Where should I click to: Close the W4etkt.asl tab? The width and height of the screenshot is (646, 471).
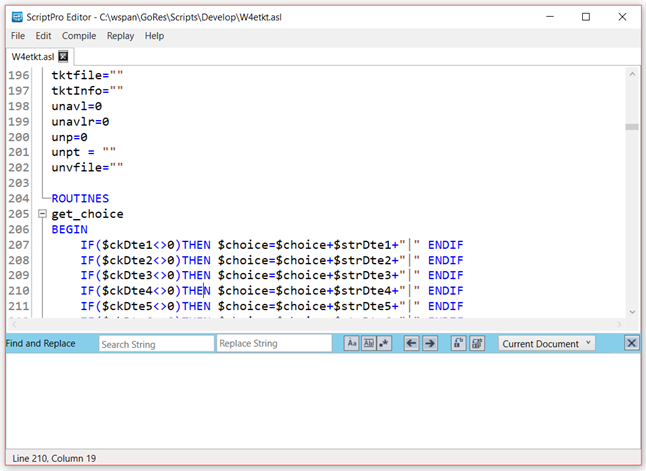point(63,57)
